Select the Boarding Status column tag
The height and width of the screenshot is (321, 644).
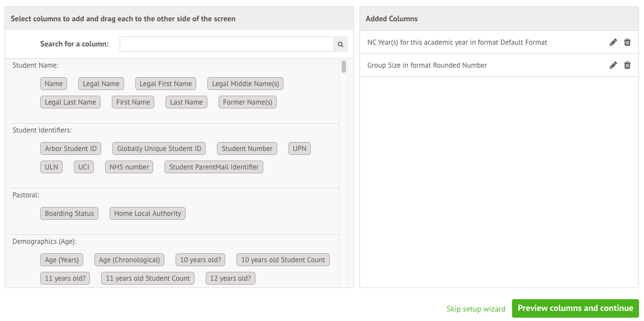point(69,214)
